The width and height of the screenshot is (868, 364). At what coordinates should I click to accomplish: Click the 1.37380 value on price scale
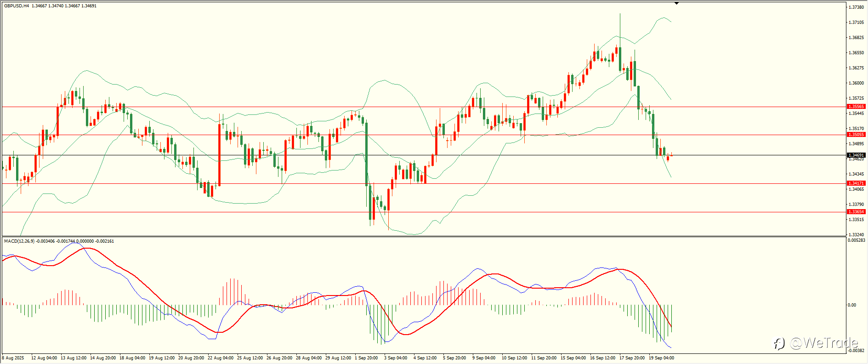pos(856,7)
